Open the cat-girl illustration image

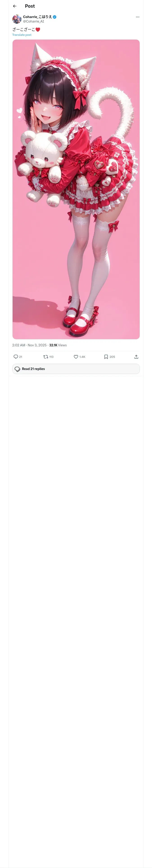pos(76,189)
